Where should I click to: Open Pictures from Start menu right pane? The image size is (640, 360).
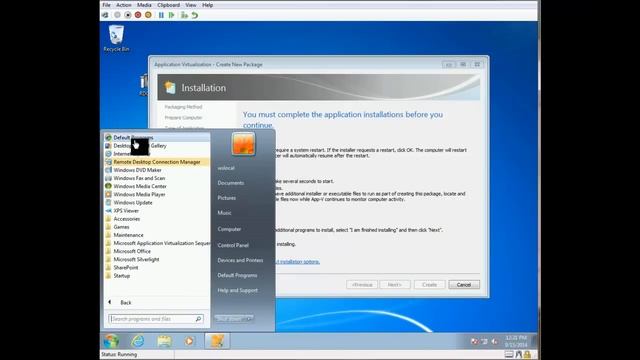click(227, 198)
